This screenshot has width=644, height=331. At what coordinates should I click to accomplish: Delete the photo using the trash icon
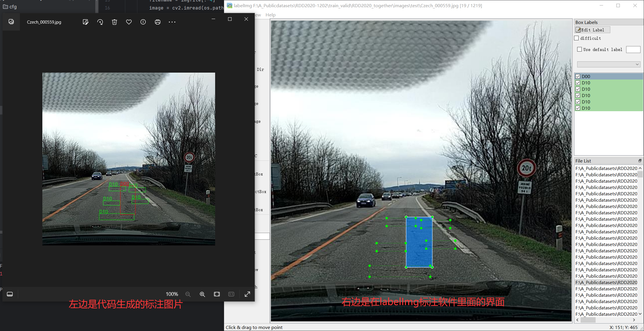pyautogui.click(x=114, y=22)
